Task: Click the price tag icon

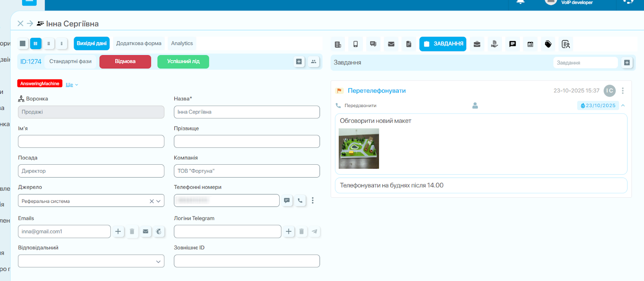Action: (548, 44)
